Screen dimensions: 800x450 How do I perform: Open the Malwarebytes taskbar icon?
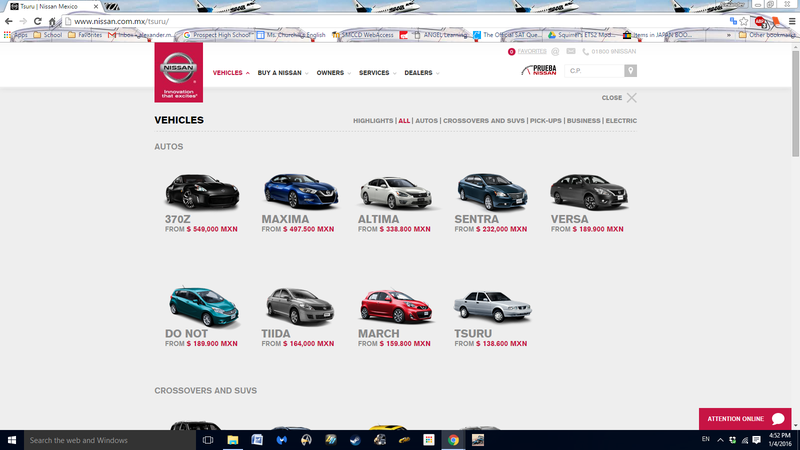coord(282,440)
